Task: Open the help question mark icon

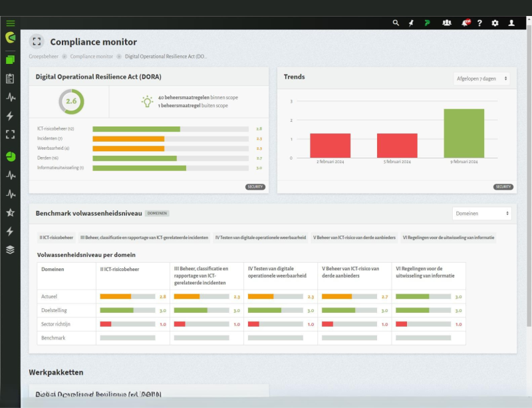Action: pyautogui.click(x=479, y=23)
